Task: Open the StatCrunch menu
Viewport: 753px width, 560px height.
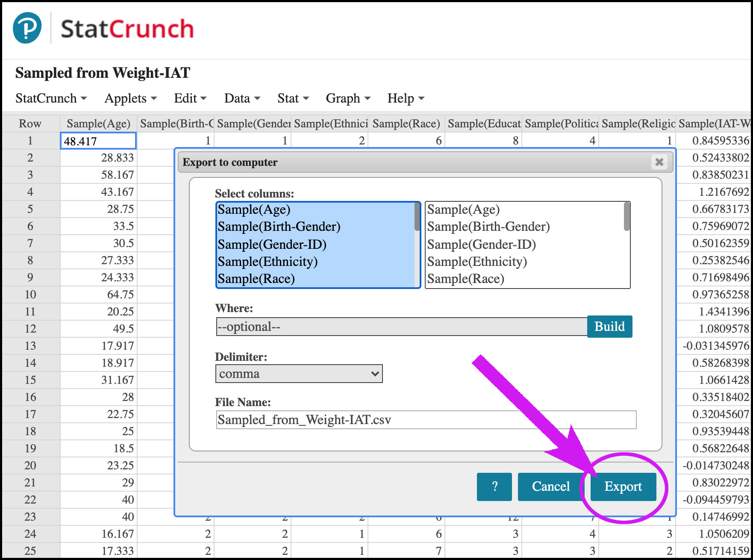Action: click(51, 98)
